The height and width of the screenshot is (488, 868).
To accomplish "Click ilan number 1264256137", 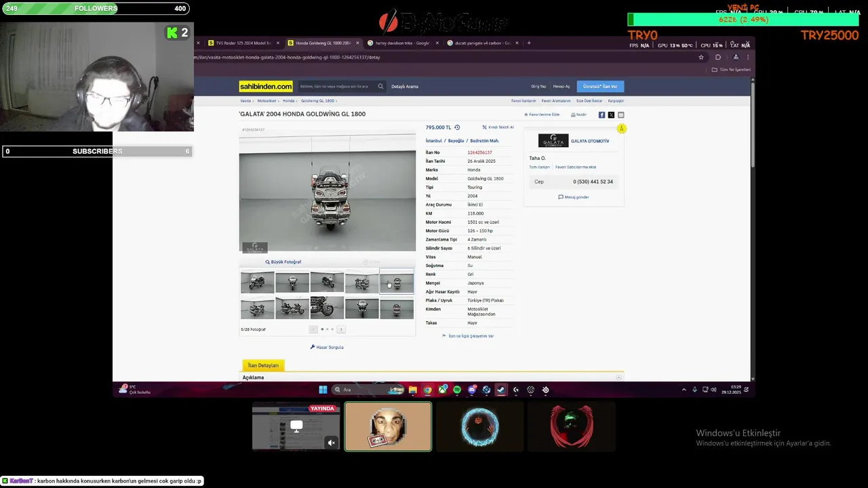I will tap(479, 152).
